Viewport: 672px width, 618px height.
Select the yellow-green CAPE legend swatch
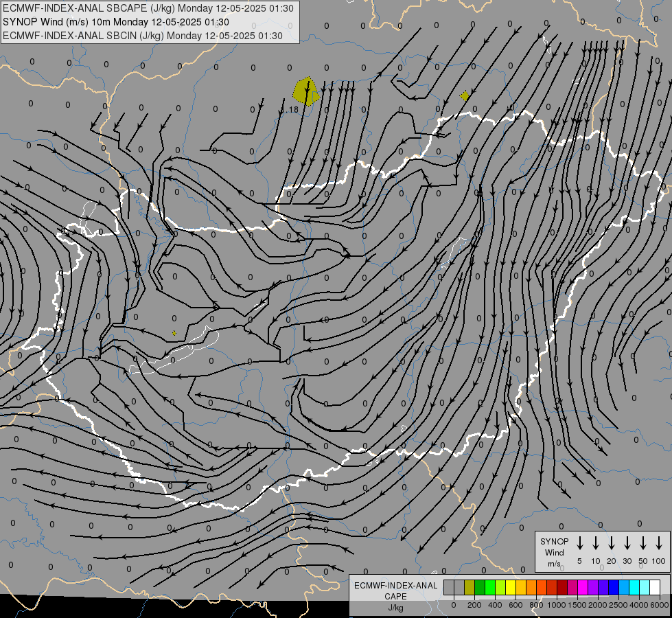pos(500,587)
